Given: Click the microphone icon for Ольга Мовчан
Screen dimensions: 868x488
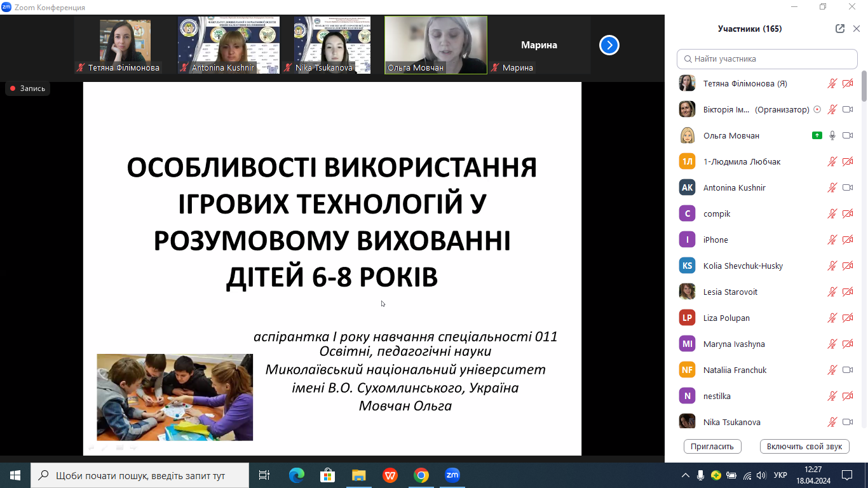Looking at the screenshot, I should click(832, 135).
